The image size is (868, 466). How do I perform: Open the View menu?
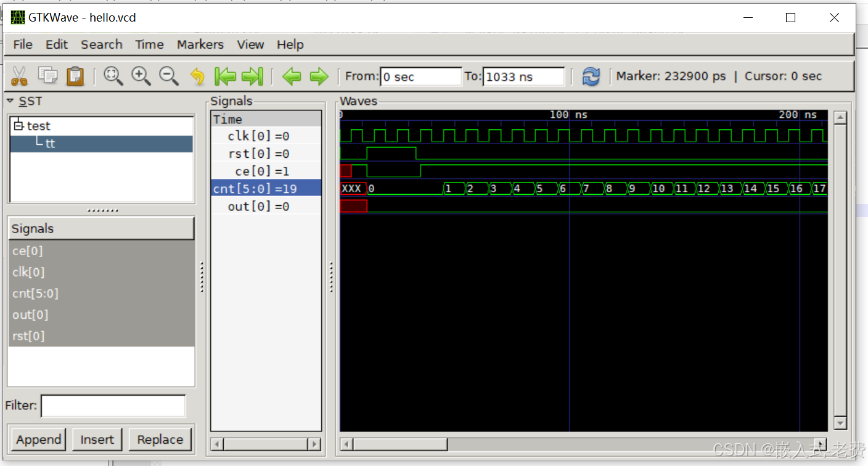250,44
